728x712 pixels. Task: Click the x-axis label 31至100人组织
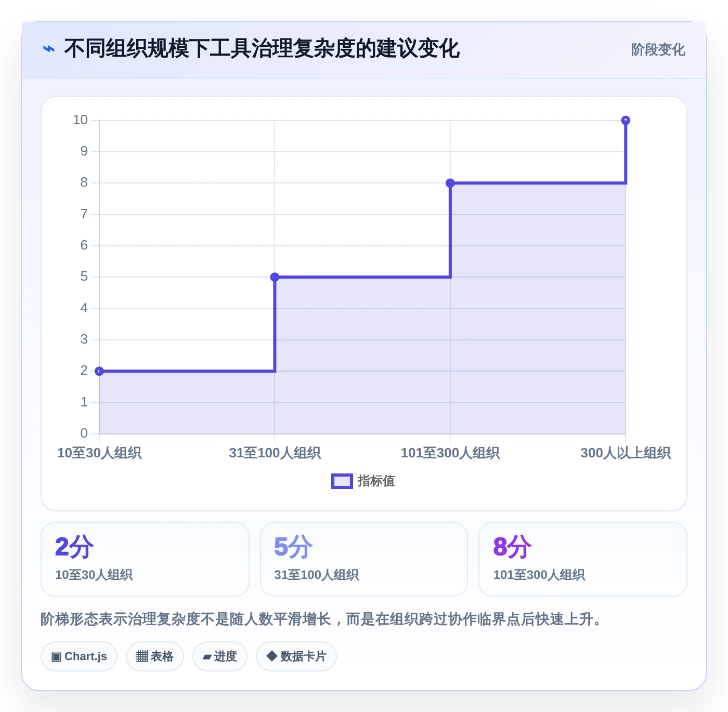pos(275,453)
